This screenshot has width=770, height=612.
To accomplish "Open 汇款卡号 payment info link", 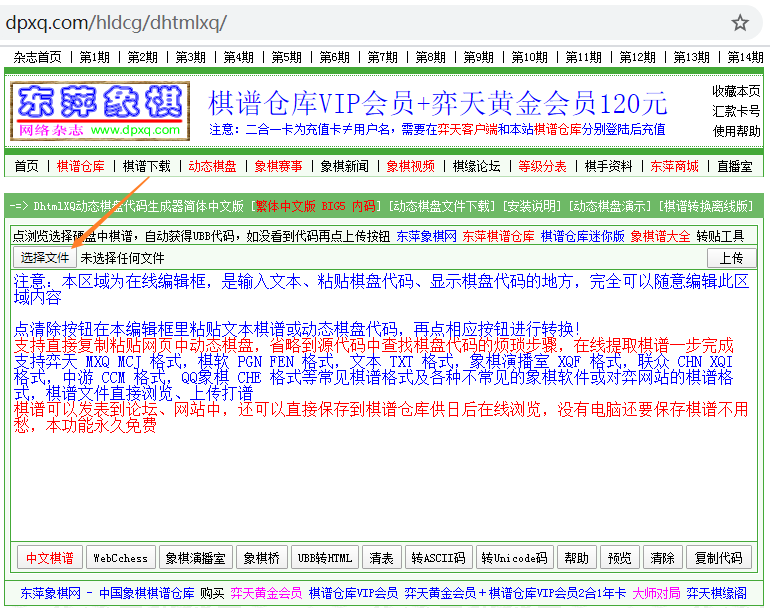I will click(736, 111).
